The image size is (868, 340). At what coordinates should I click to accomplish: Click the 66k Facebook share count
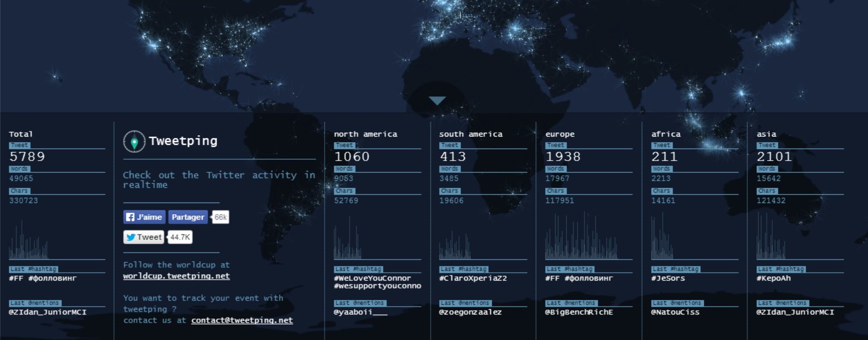tap(220, 217)
